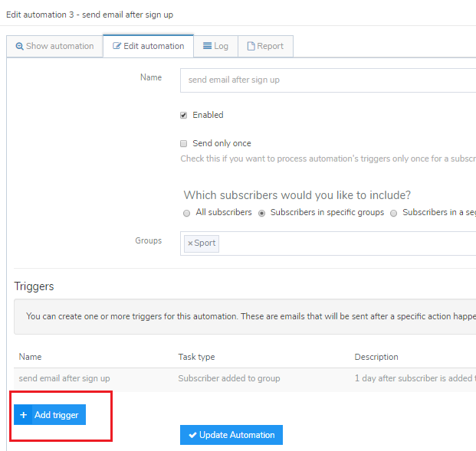The image size is (476, 451).
Task: Select the All subscribers radio button
Action: [x=188, y=213]
